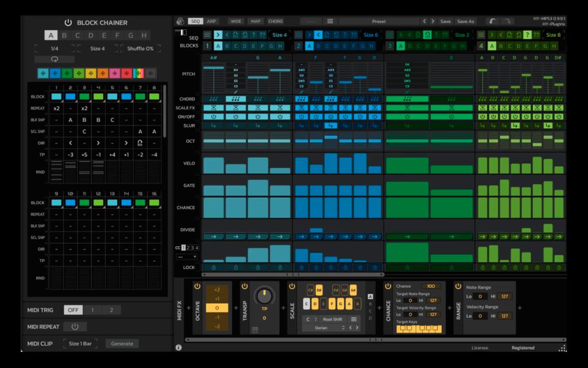
Task: Click the redo arrow icon
Action: (x=507, y=21)
